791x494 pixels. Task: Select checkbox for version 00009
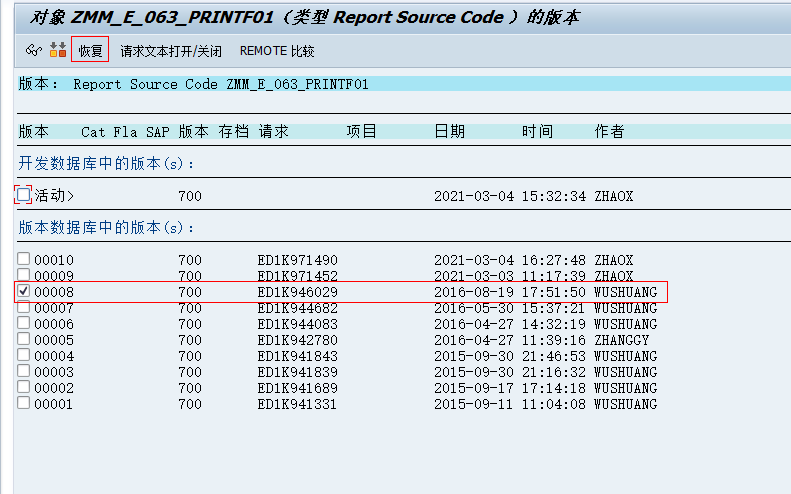[23, 275]
